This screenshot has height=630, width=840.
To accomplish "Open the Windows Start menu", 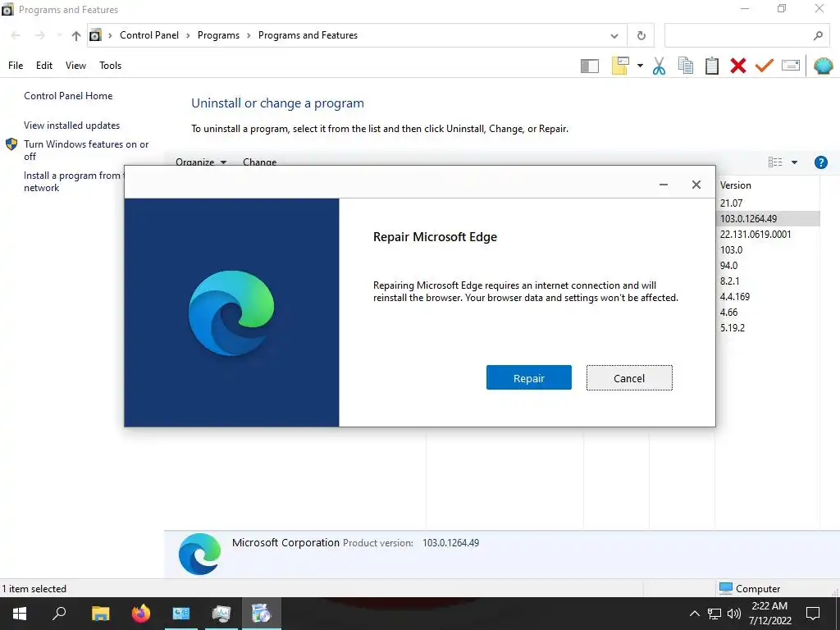I will [x=20, y=614].
